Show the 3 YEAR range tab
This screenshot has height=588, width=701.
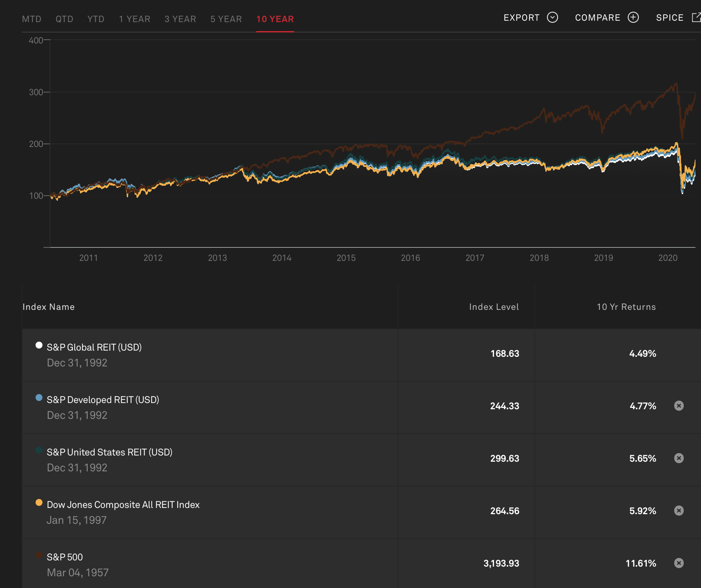180,19
